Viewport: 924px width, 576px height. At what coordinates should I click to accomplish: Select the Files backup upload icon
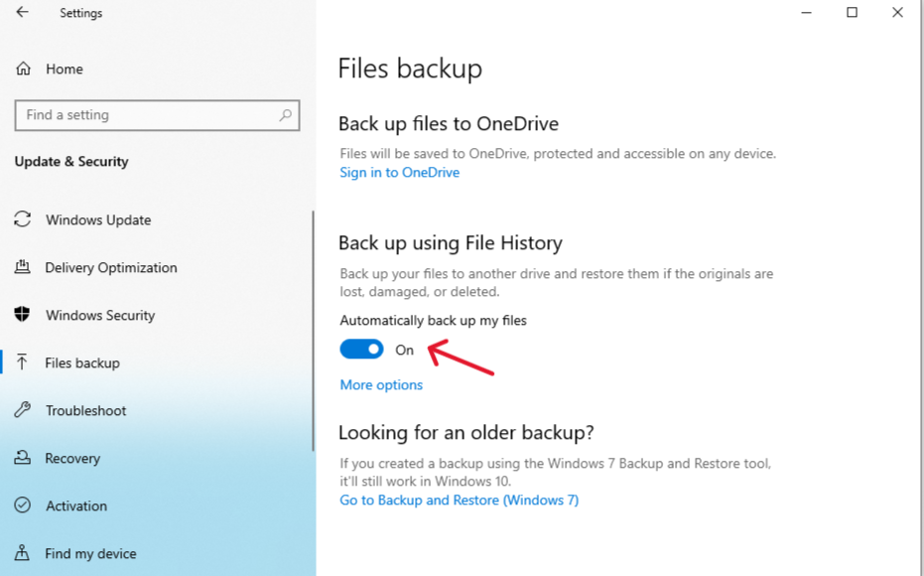23,362
